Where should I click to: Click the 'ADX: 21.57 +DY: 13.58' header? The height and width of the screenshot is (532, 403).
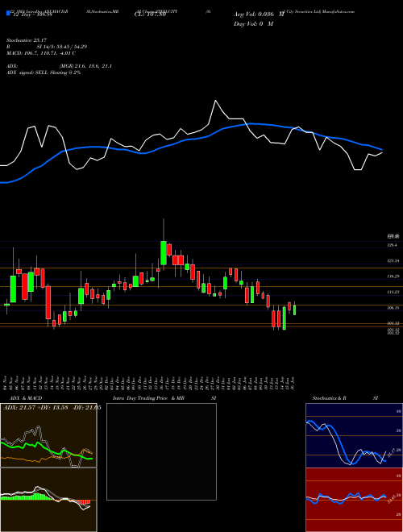(52, 408)
